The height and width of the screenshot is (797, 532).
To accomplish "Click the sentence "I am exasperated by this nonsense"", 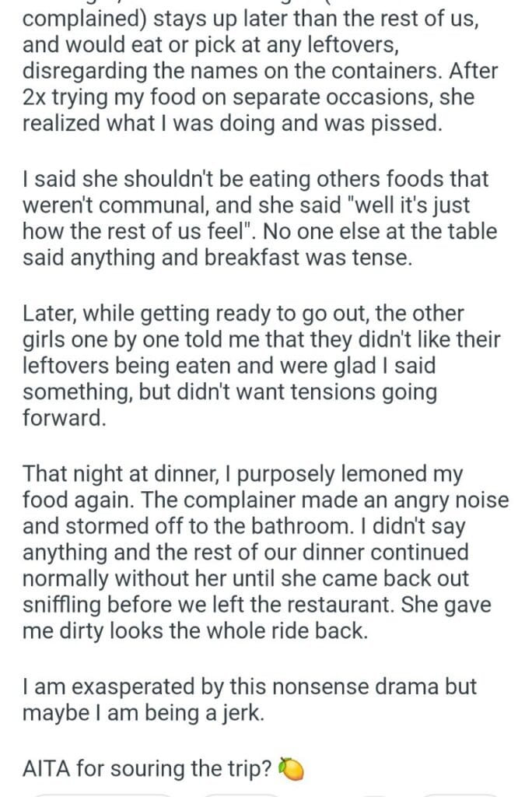I will [x=249, y=700].
